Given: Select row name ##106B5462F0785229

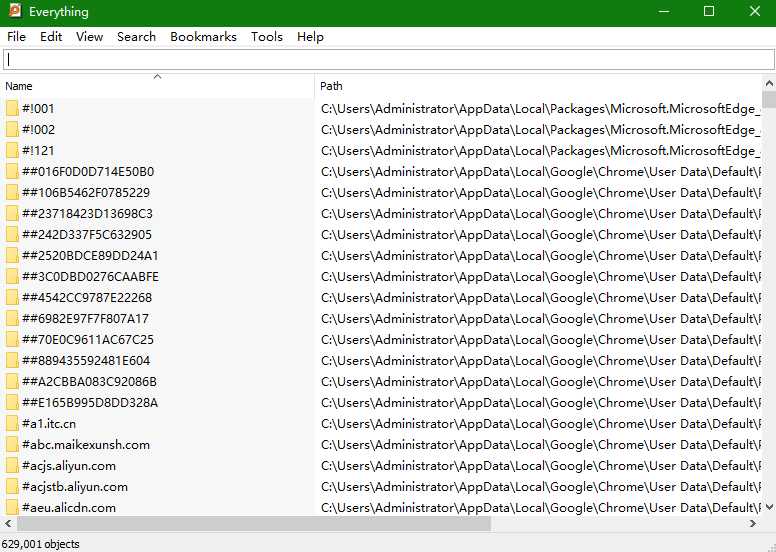Looking at the screenshot, I should pyautogui.click(x=86, y=193).
